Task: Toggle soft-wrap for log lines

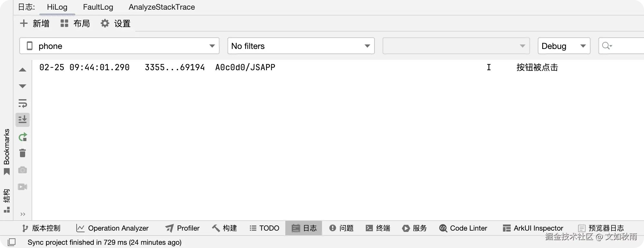Action: [x=23, y=103]
